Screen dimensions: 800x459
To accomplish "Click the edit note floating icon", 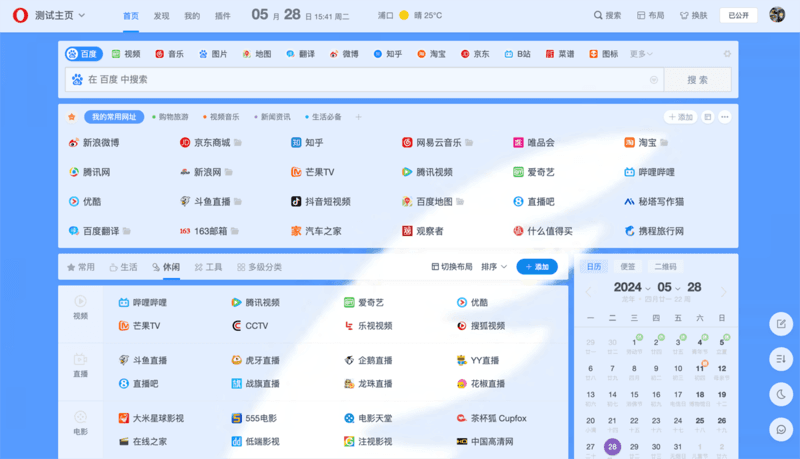I will (781, 324).
